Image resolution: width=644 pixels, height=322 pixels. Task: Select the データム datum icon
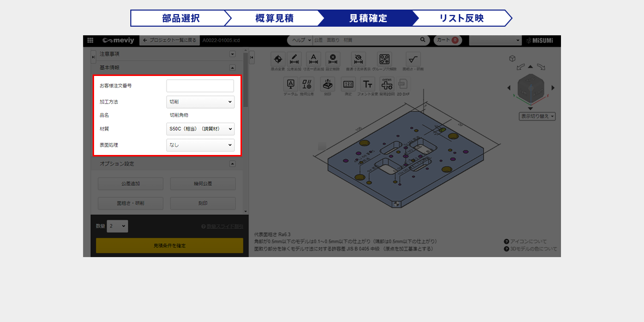pos(291,84)
